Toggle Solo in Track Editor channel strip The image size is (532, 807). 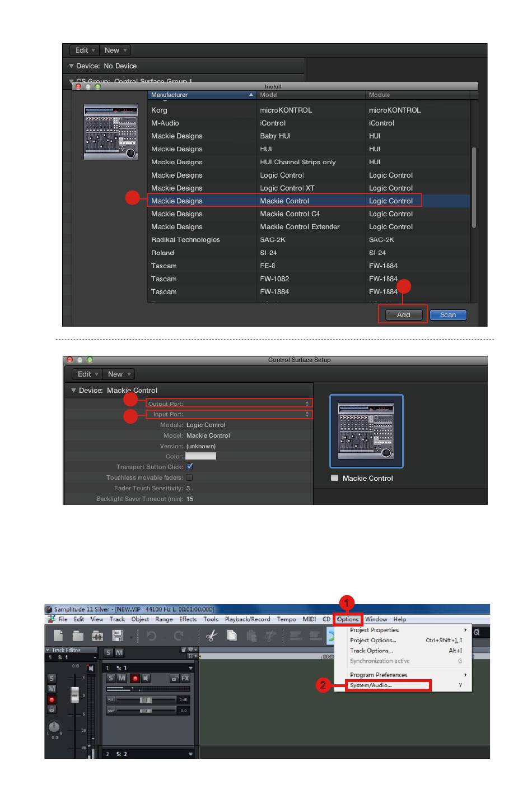(x=52, y=678)
